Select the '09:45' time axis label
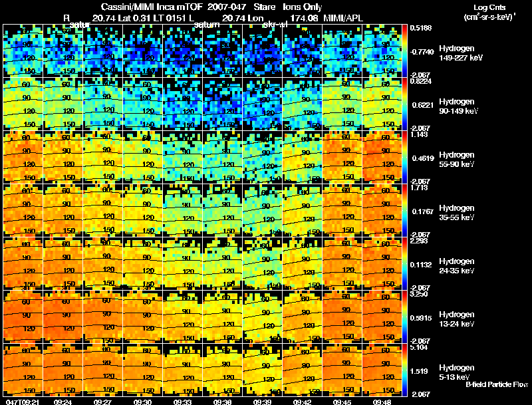532x405 pixels. (x=342, y=402)
